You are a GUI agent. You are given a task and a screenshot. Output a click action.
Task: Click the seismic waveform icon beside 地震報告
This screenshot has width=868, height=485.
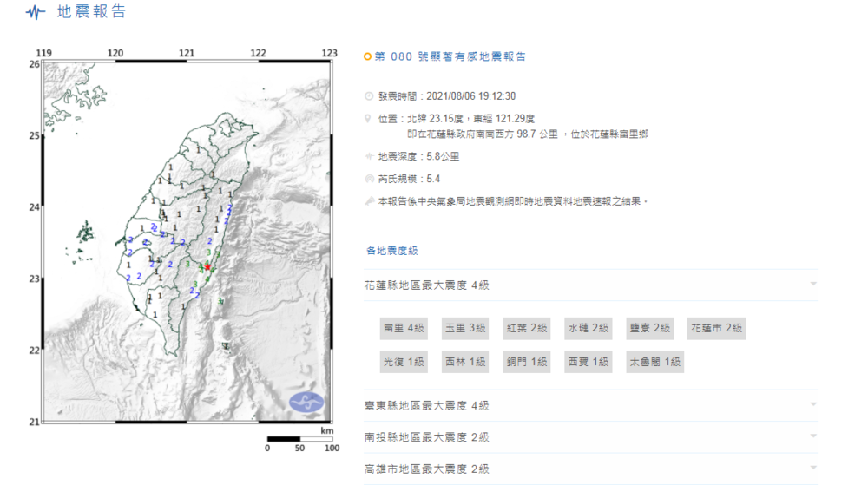pyautogui.click(x=35, y=12)
